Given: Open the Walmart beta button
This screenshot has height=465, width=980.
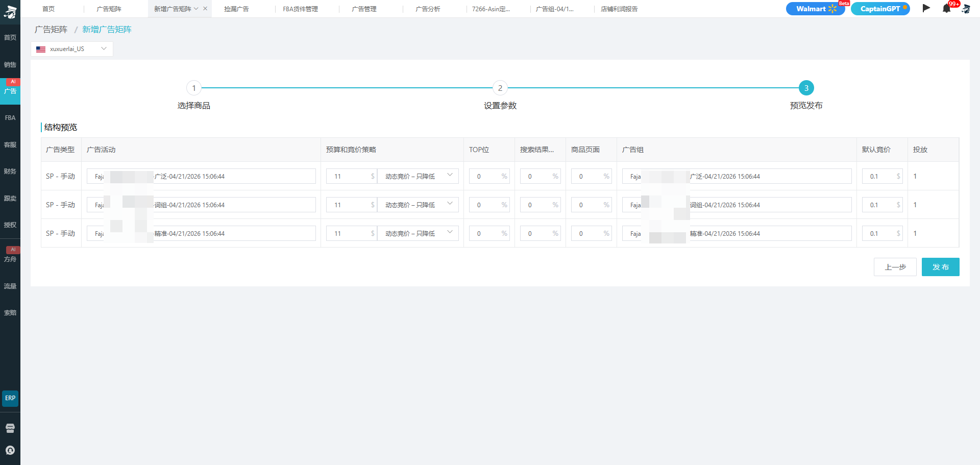Looking at the screenshot, I should coord(815,9).
